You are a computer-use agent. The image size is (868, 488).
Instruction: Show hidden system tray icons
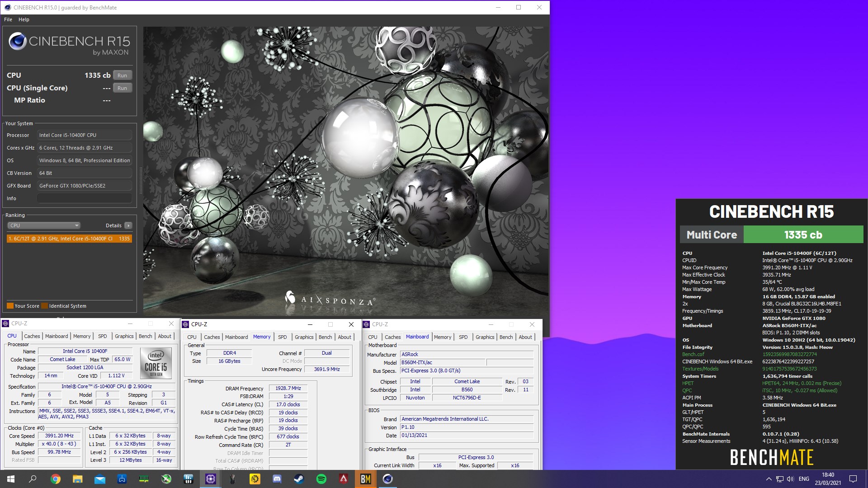tap(769, 479)
